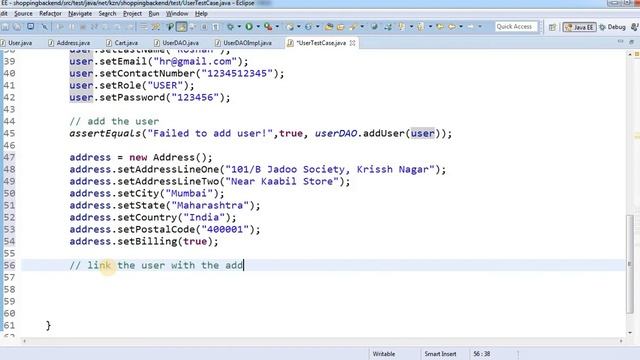Screen dimensions: 640x360
Task: Click the Save toolbar icon
Action: [x=5, y=27]
